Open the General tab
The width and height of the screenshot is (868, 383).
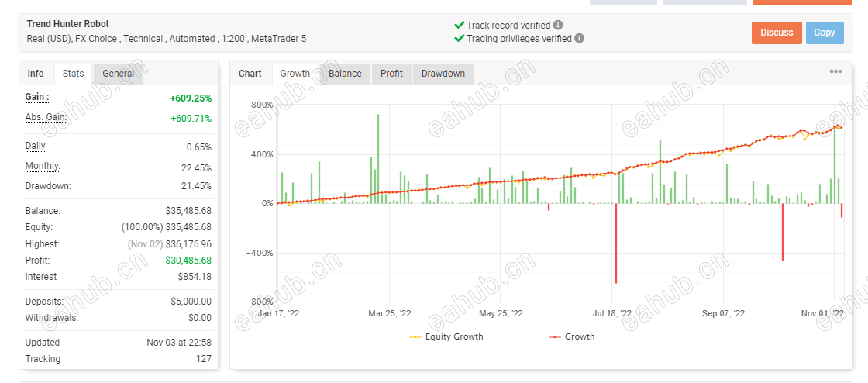[118, 74]
